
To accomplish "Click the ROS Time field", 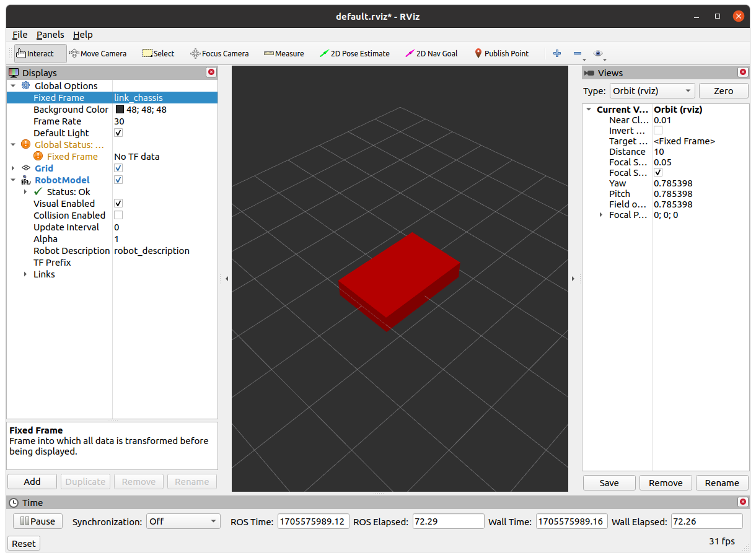I will (x=314, y=521).
